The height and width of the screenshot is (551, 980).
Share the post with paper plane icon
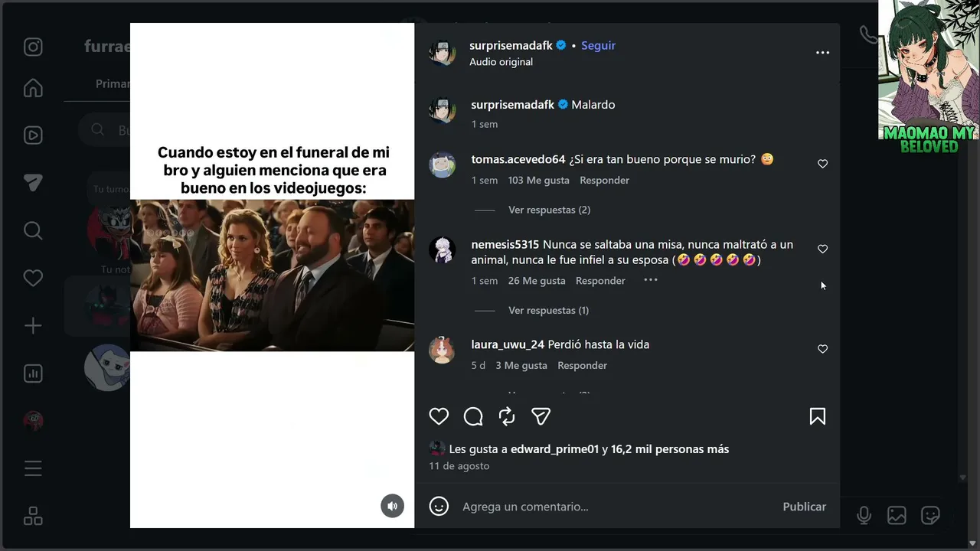pos(541,416)
